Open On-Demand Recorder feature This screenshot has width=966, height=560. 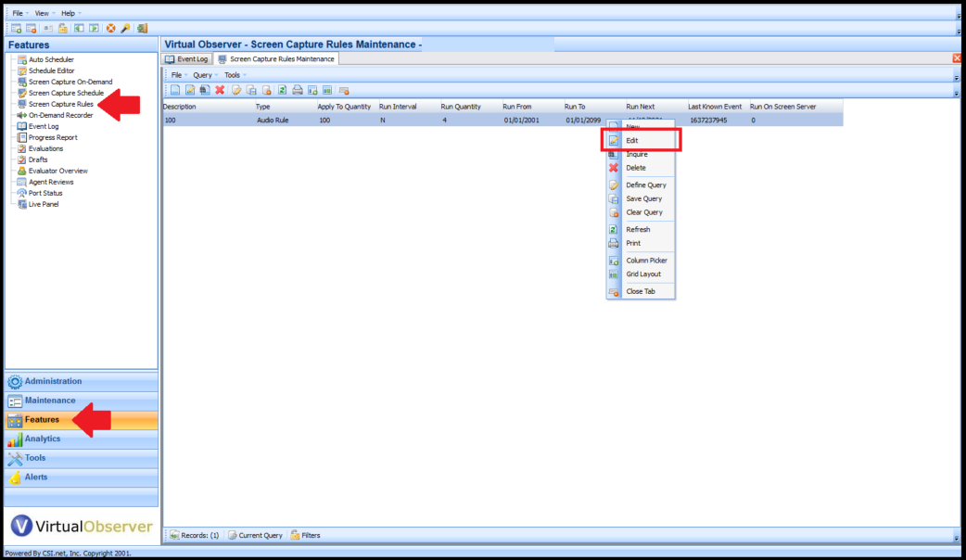click(x=60, y=115)
